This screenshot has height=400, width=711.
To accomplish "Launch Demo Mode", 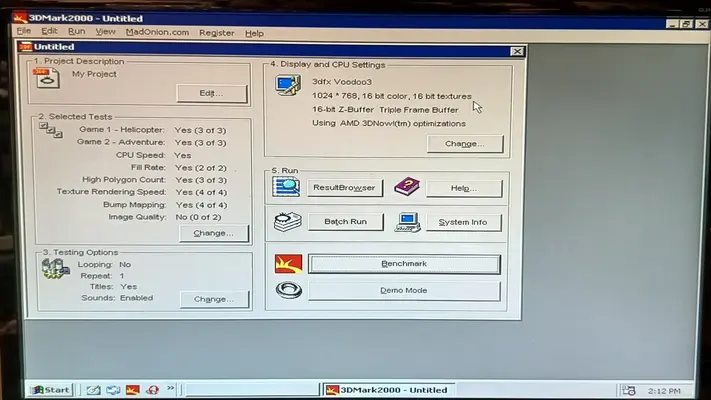I will 403,291.
